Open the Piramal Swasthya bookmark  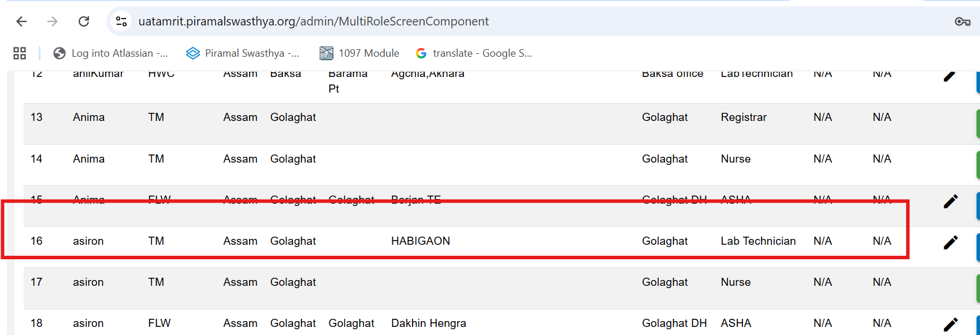point(243,53)
